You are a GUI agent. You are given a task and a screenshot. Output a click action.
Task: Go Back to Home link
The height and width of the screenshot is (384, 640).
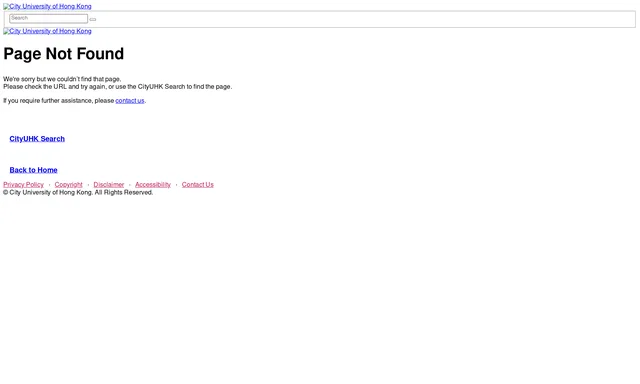click(33, 170)
